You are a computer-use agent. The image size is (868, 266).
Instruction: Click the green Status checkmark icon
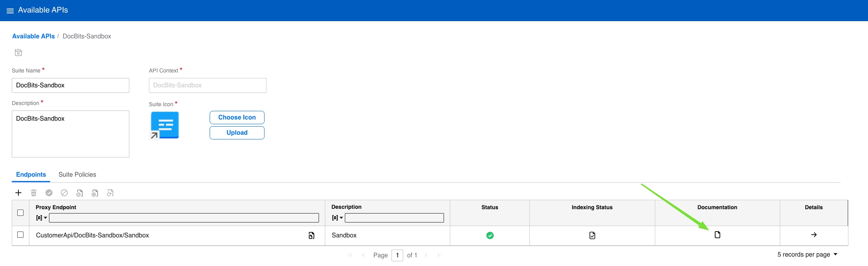pyautogui.click(x=489, y=235)
